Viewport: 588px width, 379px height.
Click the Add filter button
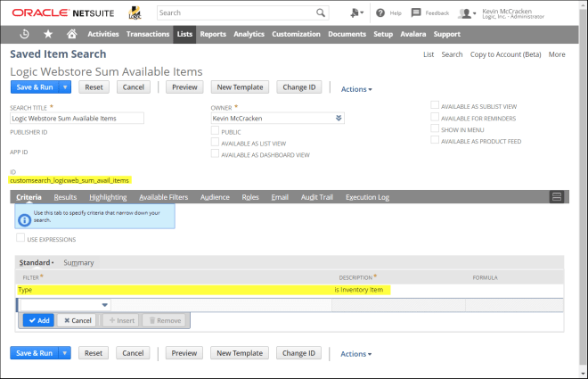click(39, 320)
